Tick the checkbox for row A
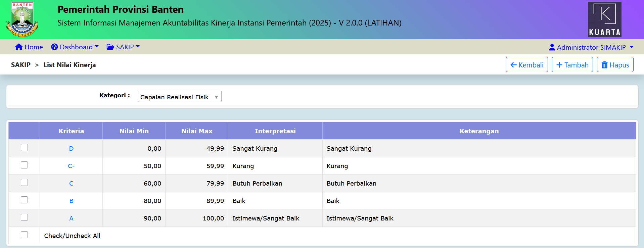The image size is (644, 248). click(24, 217)
